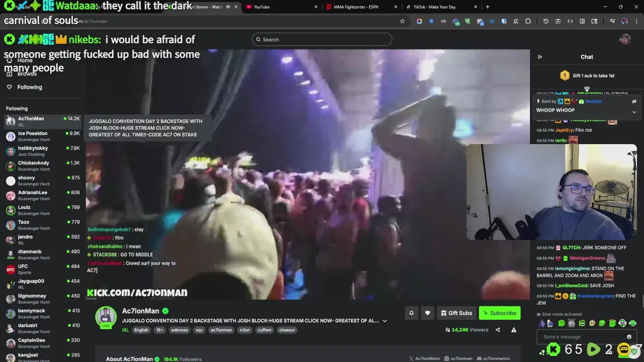Open Jayguap00 channel in sidebar

point(42,284)
